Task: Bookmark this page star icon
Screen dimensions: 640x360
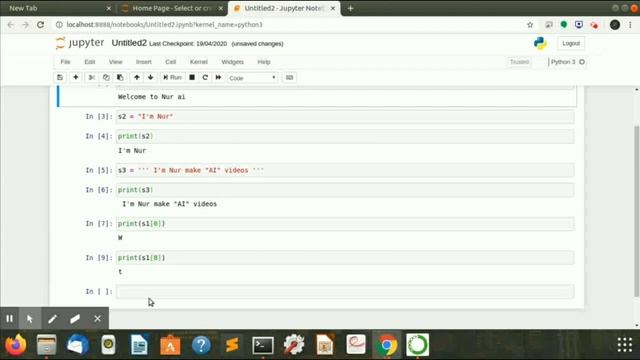Action: (530, 25)
